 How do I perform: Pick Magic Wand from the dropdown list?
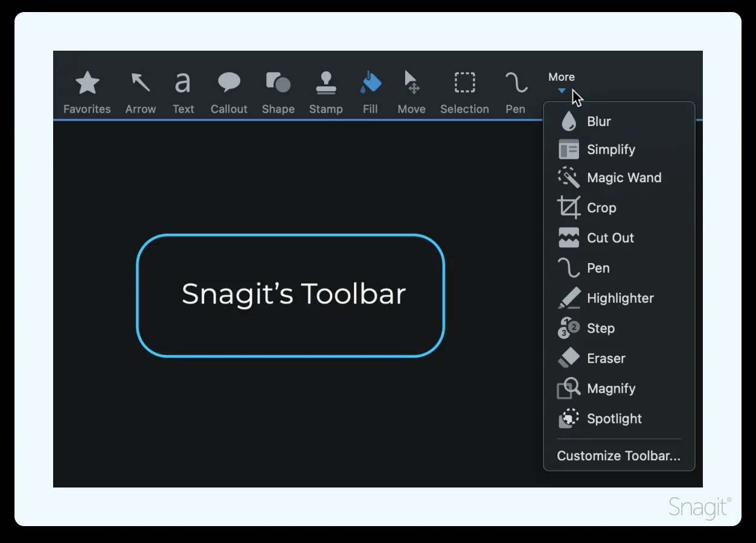(x=619, y=177)
